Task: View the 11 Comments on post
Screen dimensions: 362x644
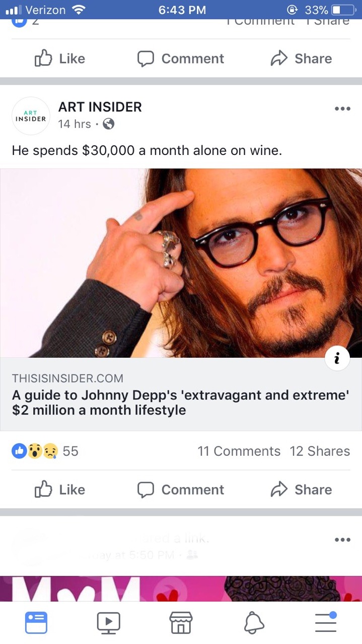Action: pyautogui.click(x=239, y=451)
